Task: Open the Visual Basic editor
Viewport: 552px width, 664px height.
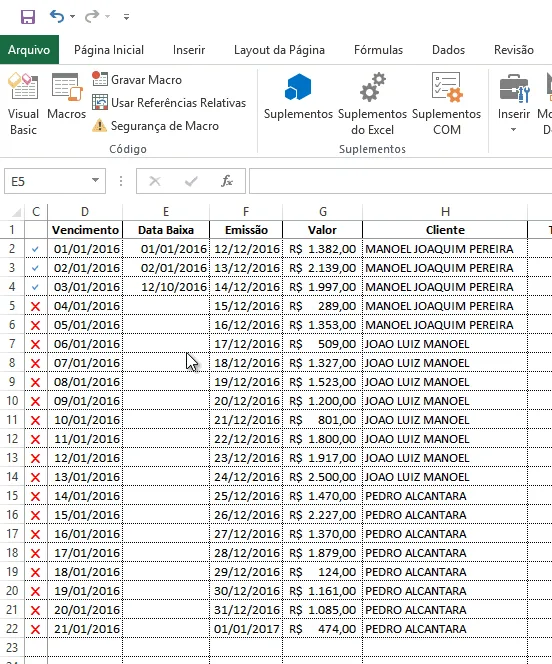Action: pyautogui.click(x=23, y=104)
